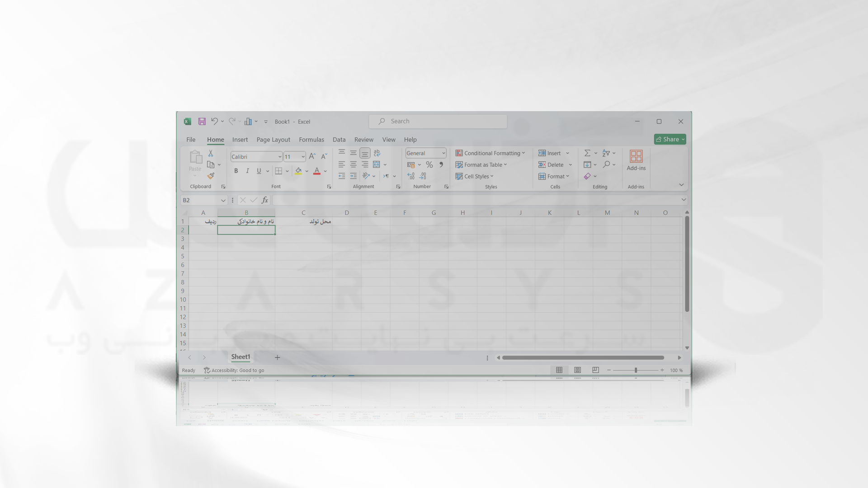The height and width of the screenshot is (488, 868).
Task: Switch to the Review tab
Action: click(364, 140)
